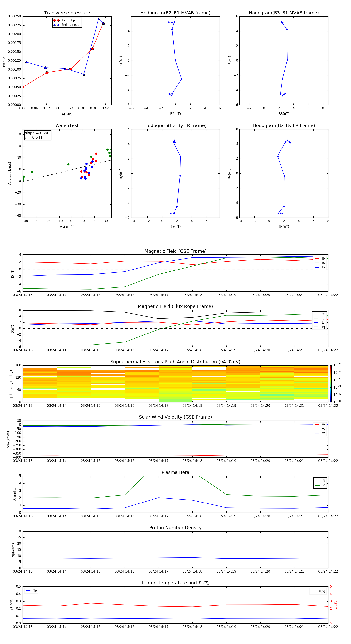Click the "Bx'" entry in flux rope legend
Image resolution: width=351 pixels, height=644 pixels.
(x=320, y=314)
